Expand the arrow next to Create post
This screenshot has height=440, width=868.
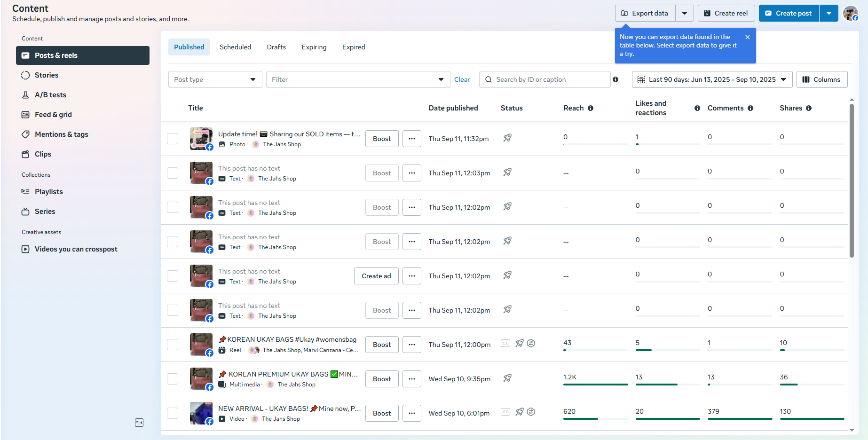point(829,13)
